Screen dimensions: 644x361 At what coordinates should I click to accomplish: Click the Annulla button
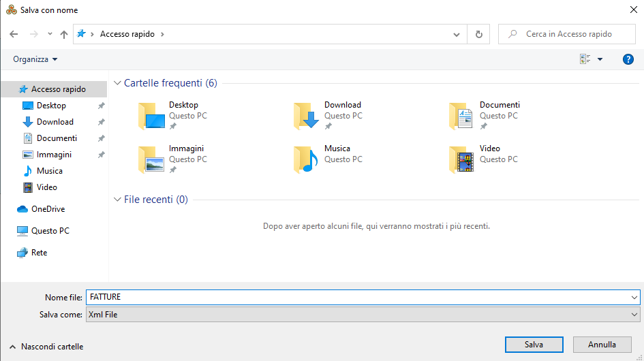(x=602, y=345)
